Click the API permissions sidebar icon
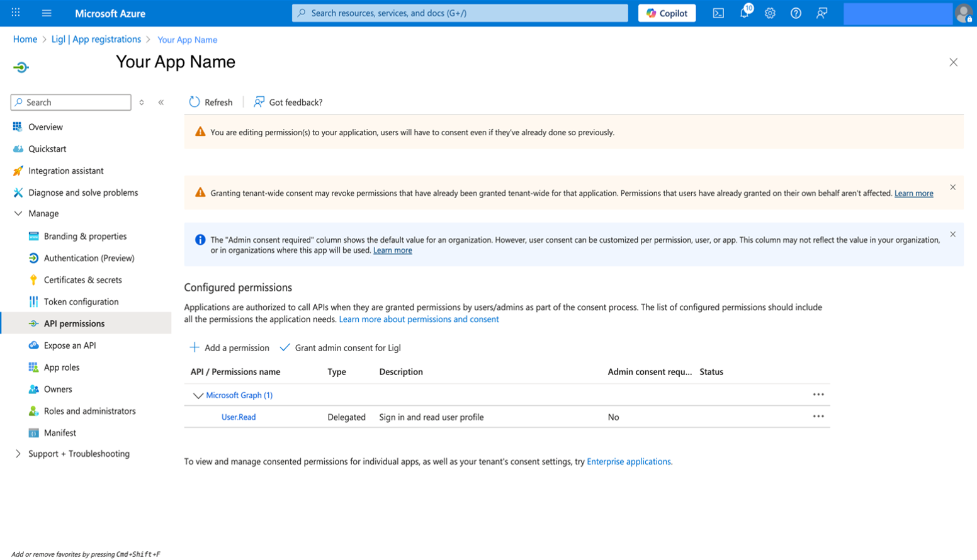 (33, 323)
